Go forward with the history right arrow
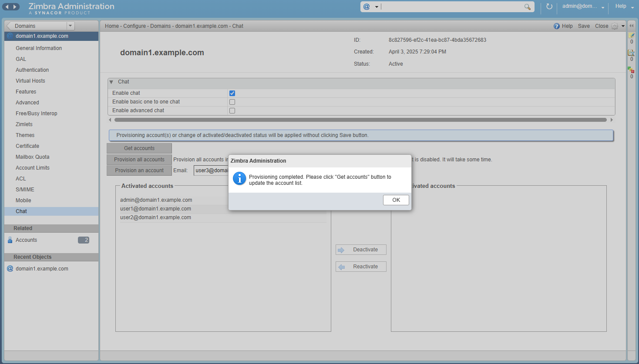This screenshot has width=639, height=364. 15,7
